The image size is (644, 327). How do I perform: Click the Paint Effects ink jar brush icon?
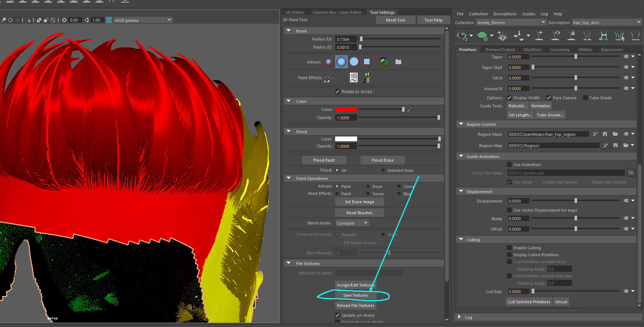(x=367, y=77)
